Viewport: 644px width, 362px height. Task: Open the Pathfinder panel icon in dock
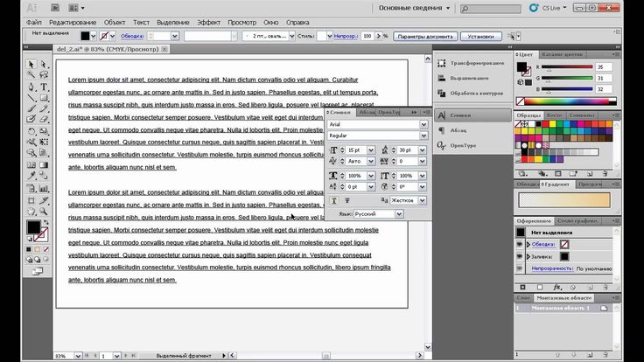tap(442, 94)
